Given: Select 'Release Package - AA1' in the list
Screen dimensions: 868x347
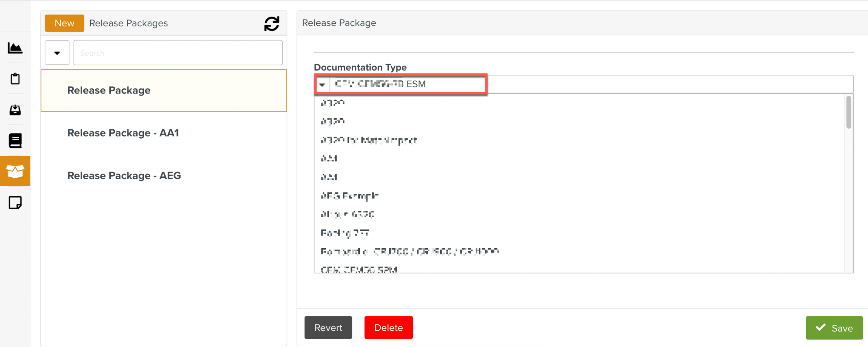Looking at the screenshot, I should point(123,133).
